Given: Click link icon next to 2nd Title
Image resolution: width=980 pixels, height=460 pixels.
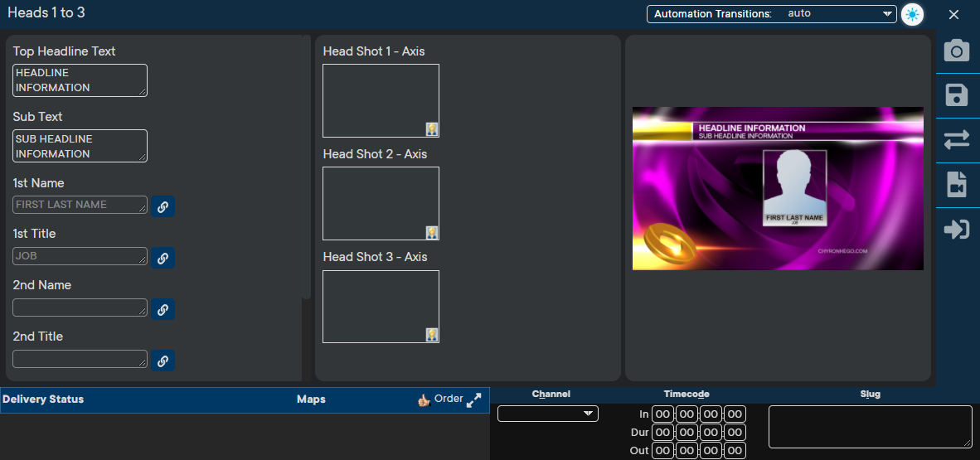Looking at the screenshot, I should pyautogui.click(x=163, y=361).
